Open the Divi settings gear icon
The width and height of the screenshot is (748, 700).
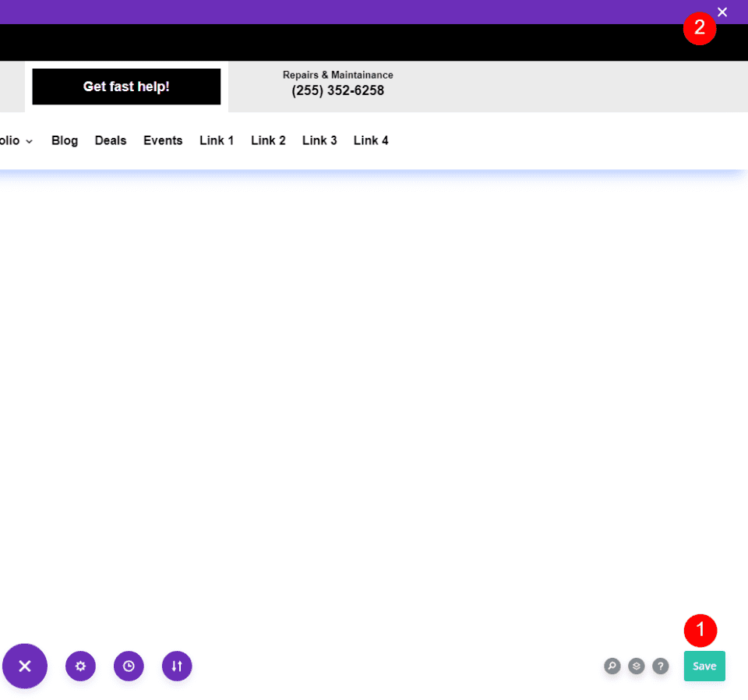pos(80,666)
